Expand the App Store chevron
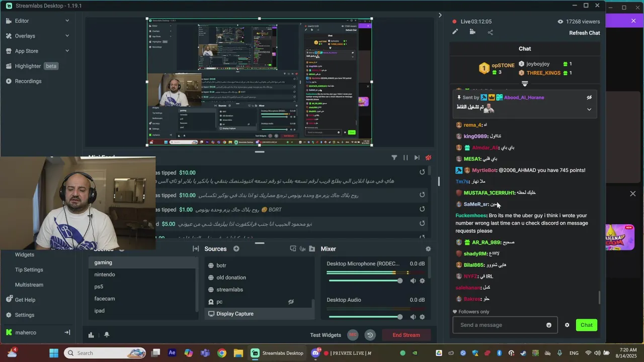The width and height of the screenshot is (644, 362). click(67, 51)
